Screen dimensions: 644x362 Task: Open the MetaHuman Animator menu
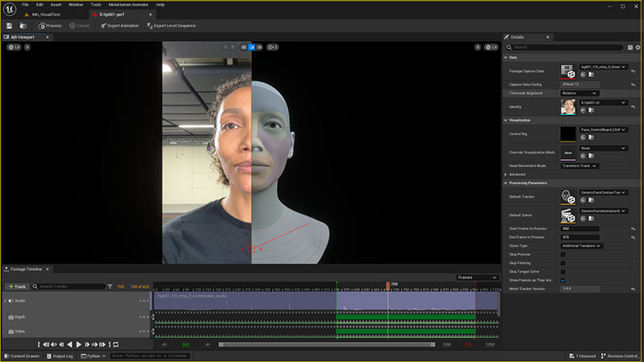click(x=128, y=5)
